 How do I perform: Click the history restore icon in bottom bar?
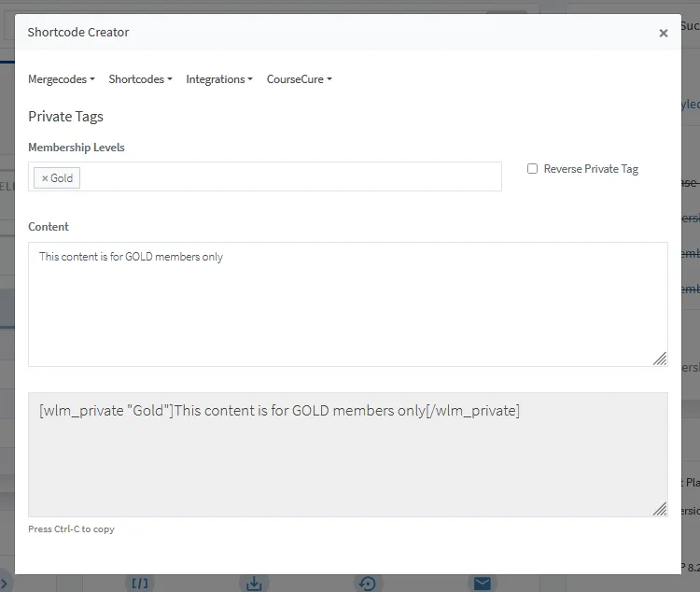pyautogui.click(x=368, y=583)
